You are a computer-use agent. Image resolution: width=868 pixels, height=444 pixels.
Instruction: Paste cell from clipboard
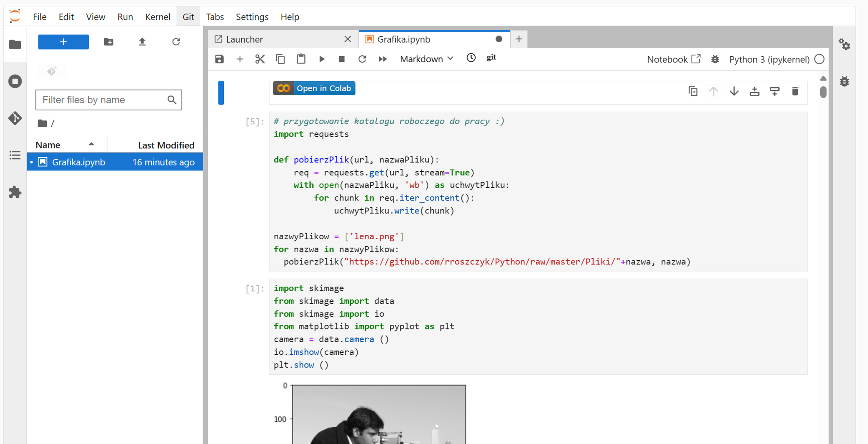point(301,59)
